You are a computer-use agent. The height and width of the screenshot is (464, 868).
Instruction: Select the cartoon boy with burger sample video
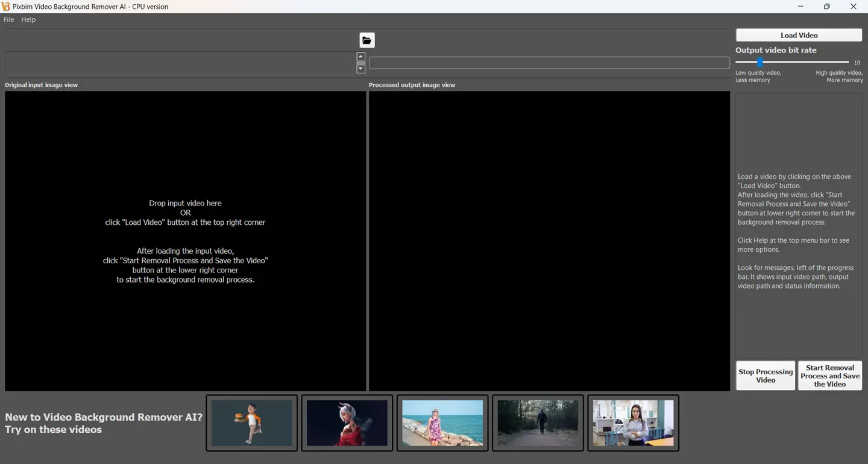click(x=252, y=423)
